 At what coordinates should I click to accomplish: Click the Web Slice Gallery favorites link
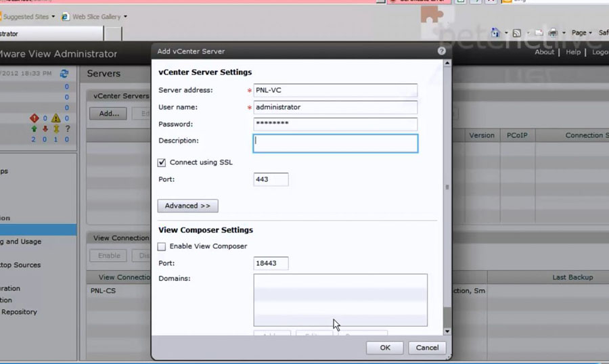pos(97,17)
